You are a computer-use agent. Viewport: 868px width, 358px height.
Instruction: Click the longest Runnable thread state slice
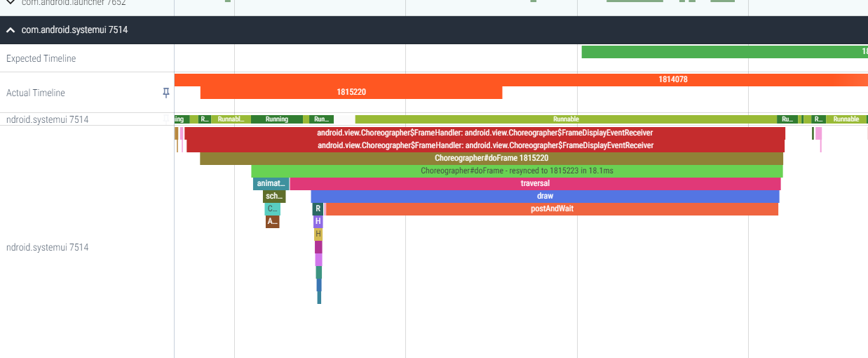565,119
